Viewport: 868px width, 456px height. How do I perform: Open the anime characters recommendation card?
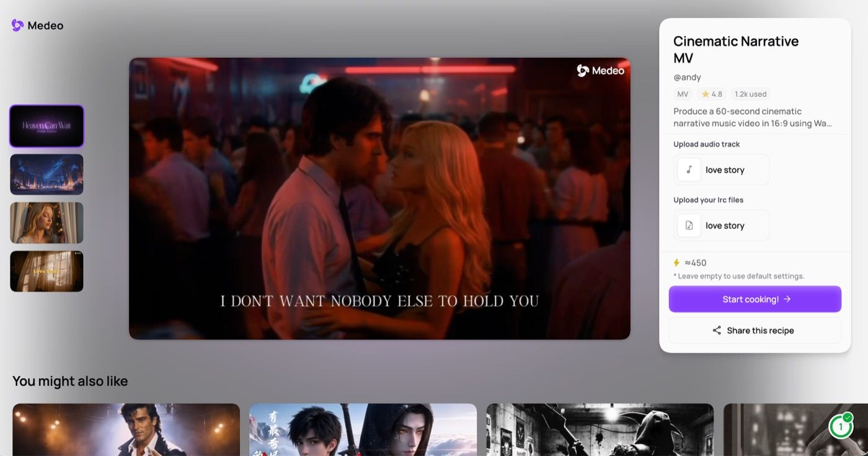tap(363, 429)
